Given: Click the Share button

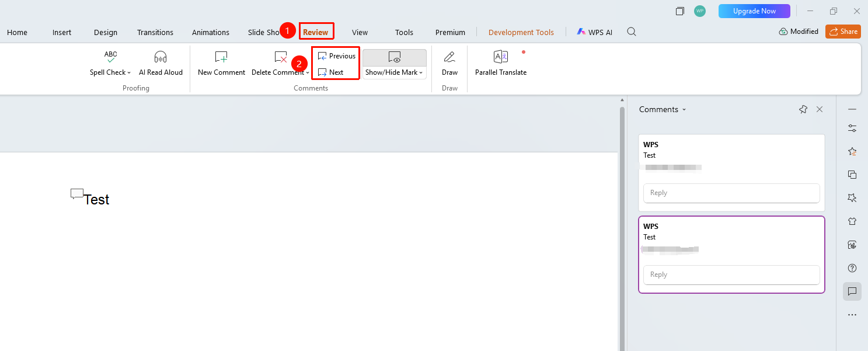Looking at the screenshot, I should click(x=843, y=32).
